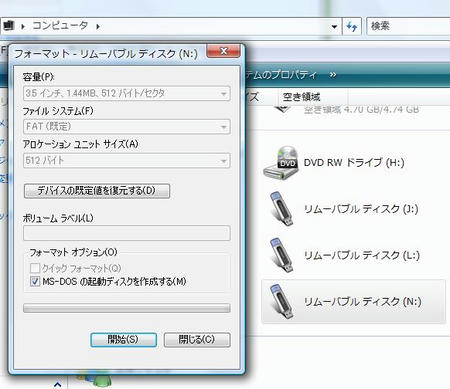
Task: Expand the toolbar overflow chevron »
Action: [333, 75]
